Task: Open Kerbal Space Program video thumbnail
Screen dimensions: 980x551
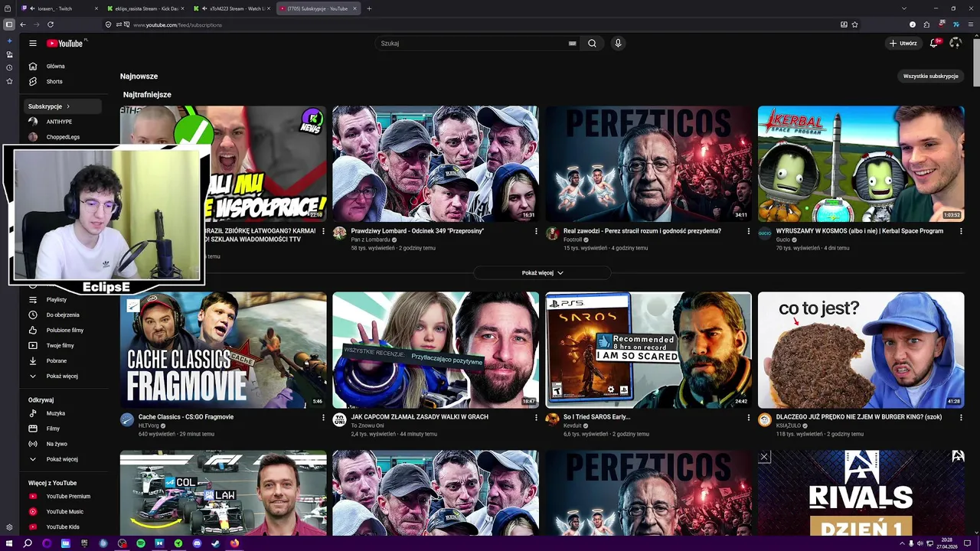Action: (861, 164)
